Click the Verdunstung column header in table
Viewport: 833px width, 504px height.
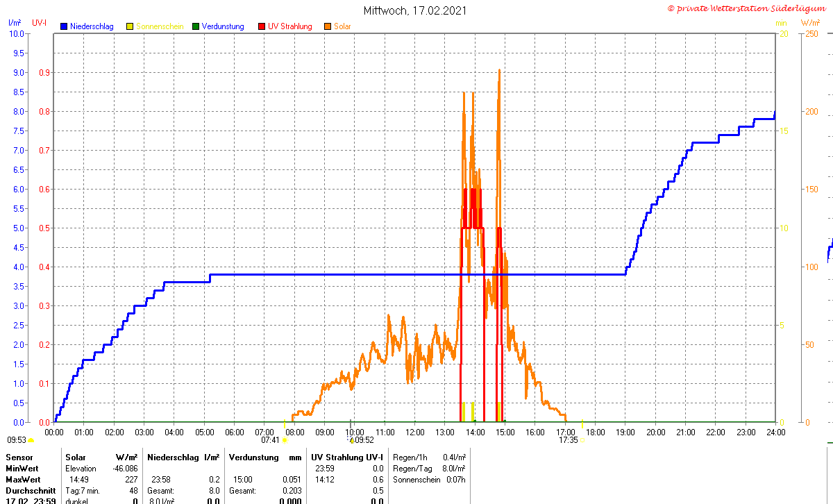tap(254, 457)
